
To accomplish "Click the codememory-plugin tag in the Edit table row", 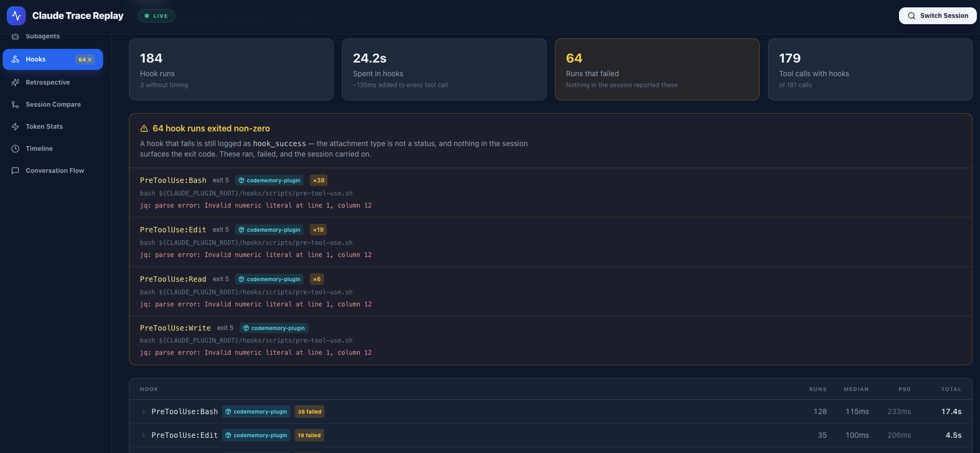I will click(256, 435).
